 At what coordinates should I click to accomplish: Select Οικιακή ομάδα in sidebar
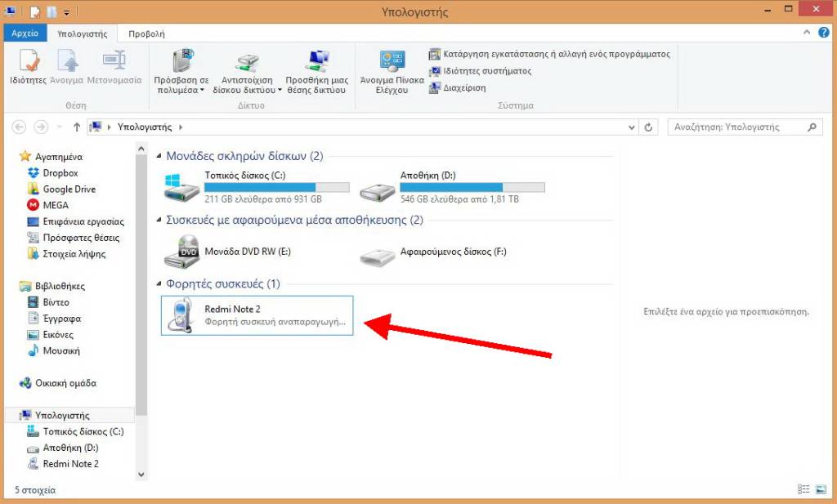(x=58, y=383)
